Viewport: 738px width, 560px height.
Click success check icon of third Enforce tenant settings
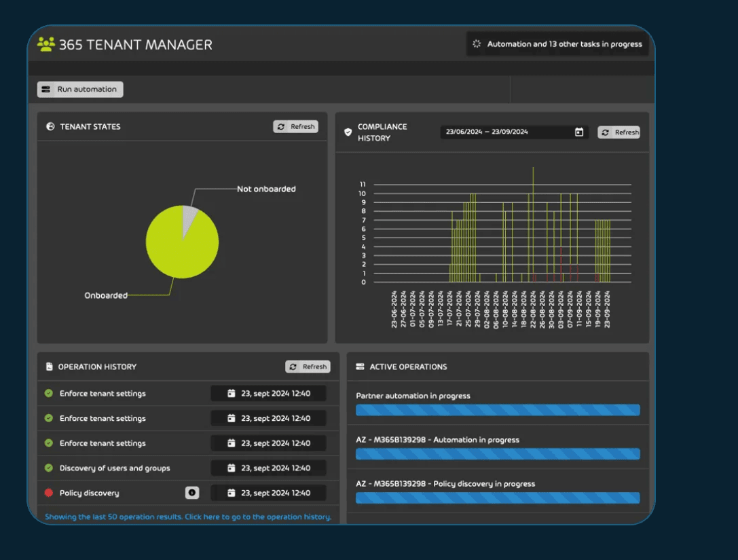point(48,443)
